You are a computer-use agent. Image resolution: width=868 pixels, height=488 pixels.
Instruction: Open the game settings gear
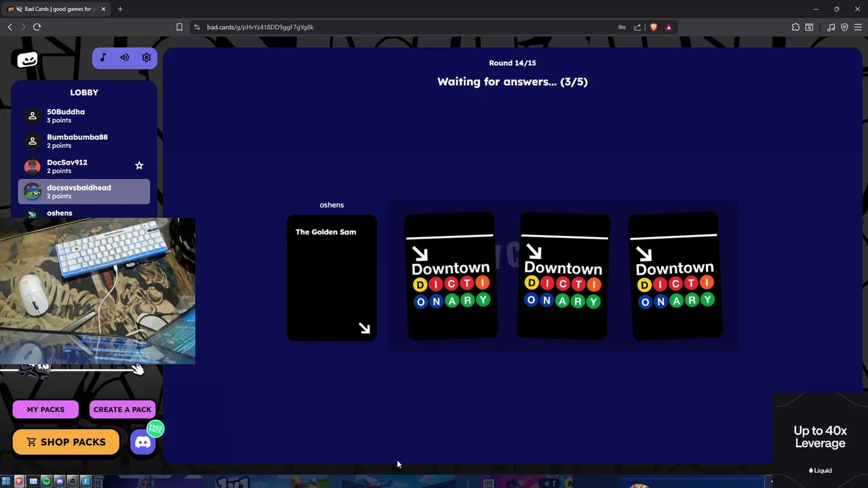(146, 58)
